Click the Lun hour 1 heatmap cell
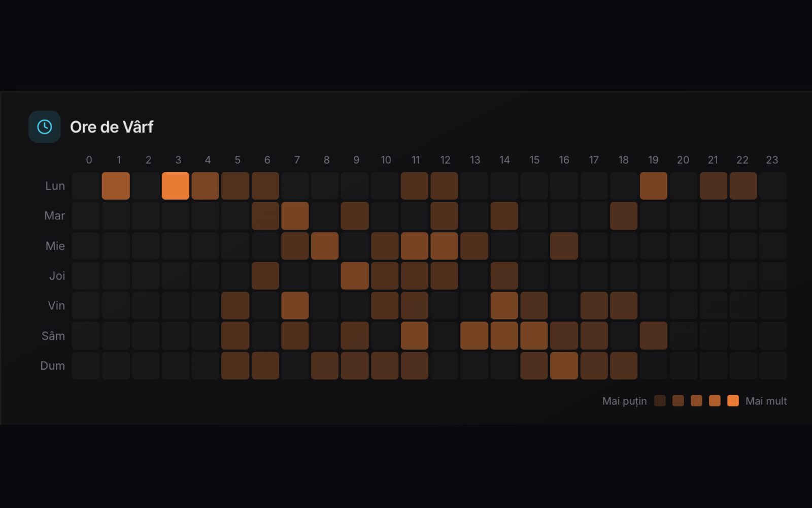812x508 pixels. coord(116,186)
